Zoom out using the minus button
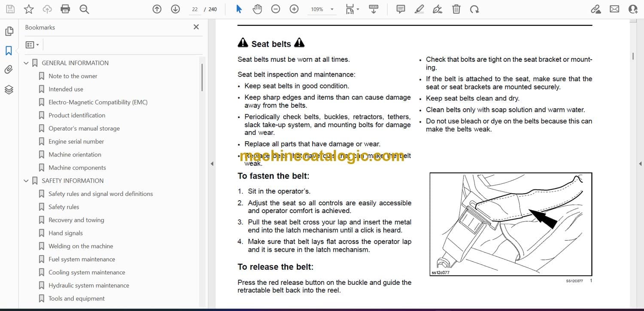The image size is (644, 311). (276, 9)
